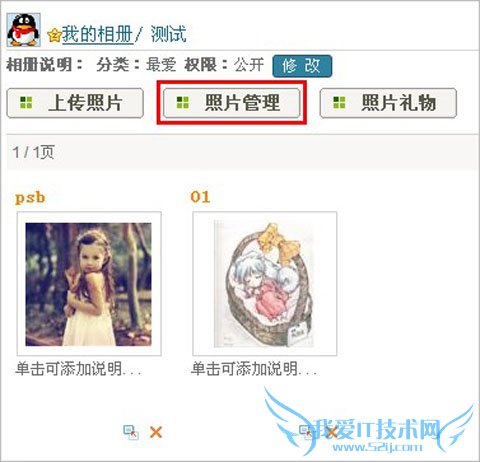
Task: Click the QQ penguin avatar
Action: click(24, 30)
